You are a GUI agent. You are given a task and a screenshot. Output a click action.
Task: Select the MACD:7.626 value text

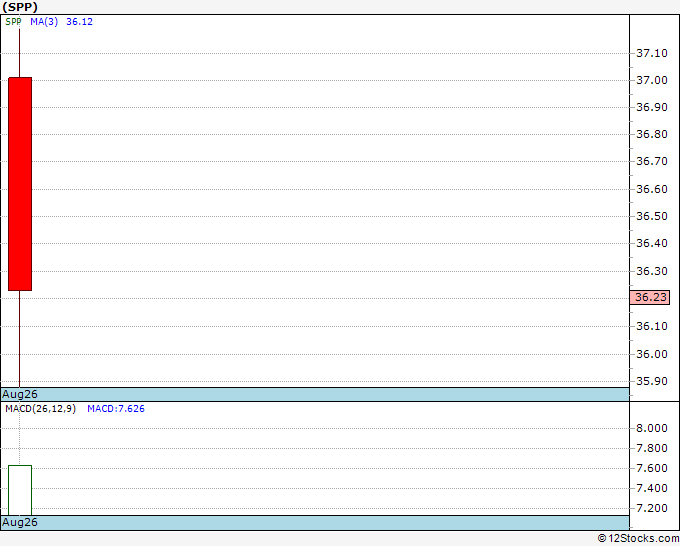pos(116,409)
